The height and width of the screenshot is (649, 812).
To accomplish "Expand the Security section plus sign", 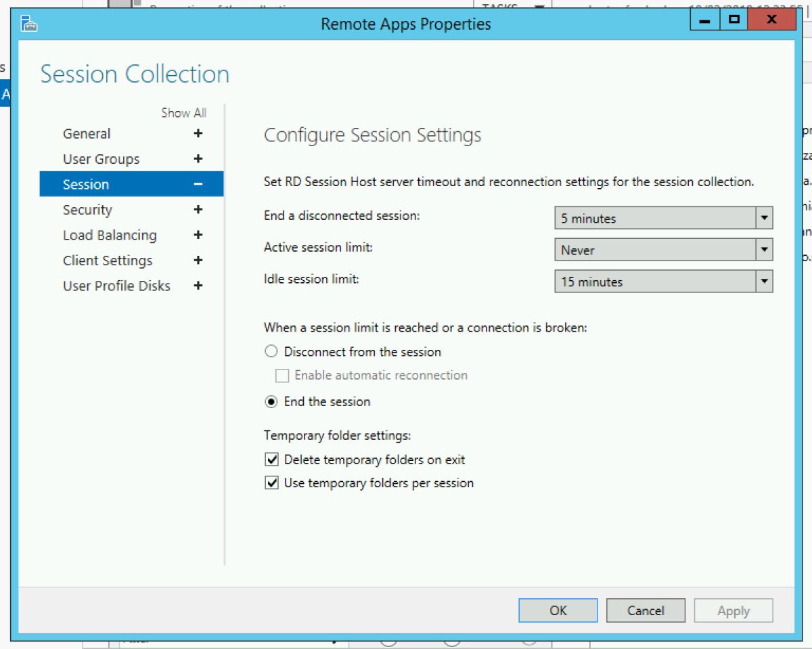I will click(x=198, y=210).
